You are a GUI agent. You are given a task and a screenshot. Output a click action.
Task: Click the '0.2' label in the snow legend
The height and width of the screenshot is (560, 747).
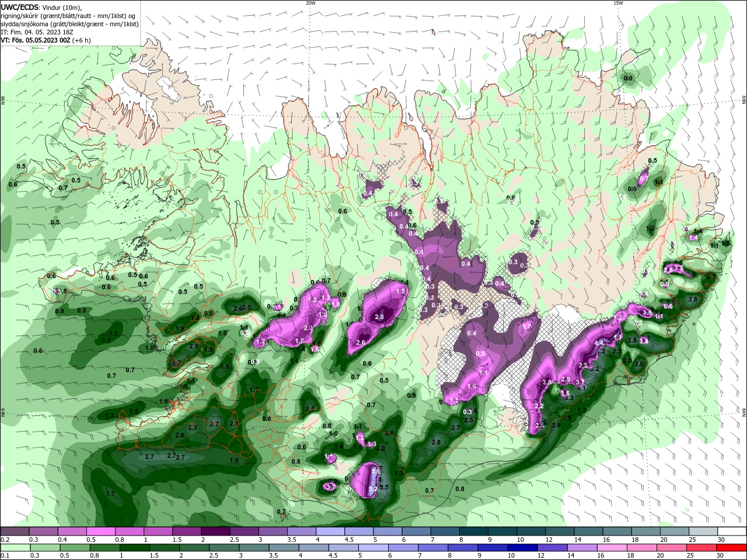point(5,540)
